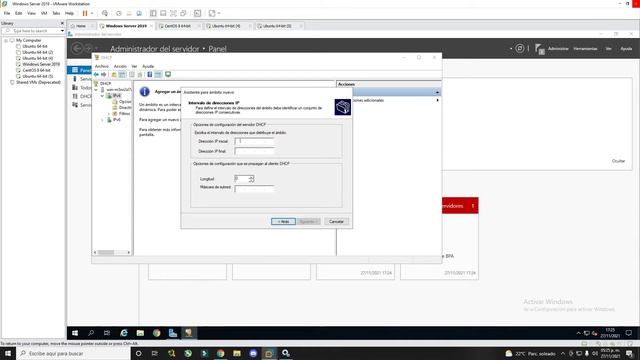
Task: Collapse the My Computer tree node
Action: [6, 40]
